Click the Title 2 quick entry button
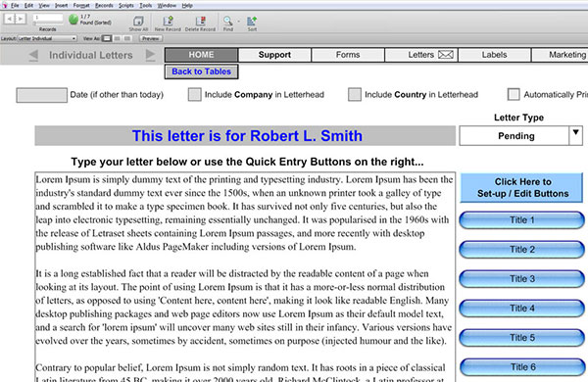Image resolution: width=588 pixels, height=382 pixels. point(521,250)
